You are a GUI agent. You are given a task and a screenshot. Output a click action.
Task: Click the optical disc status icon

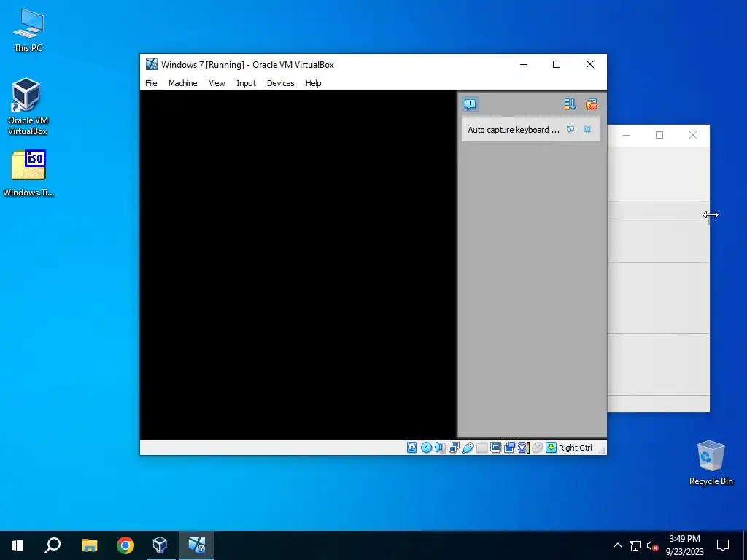point(426,448)
